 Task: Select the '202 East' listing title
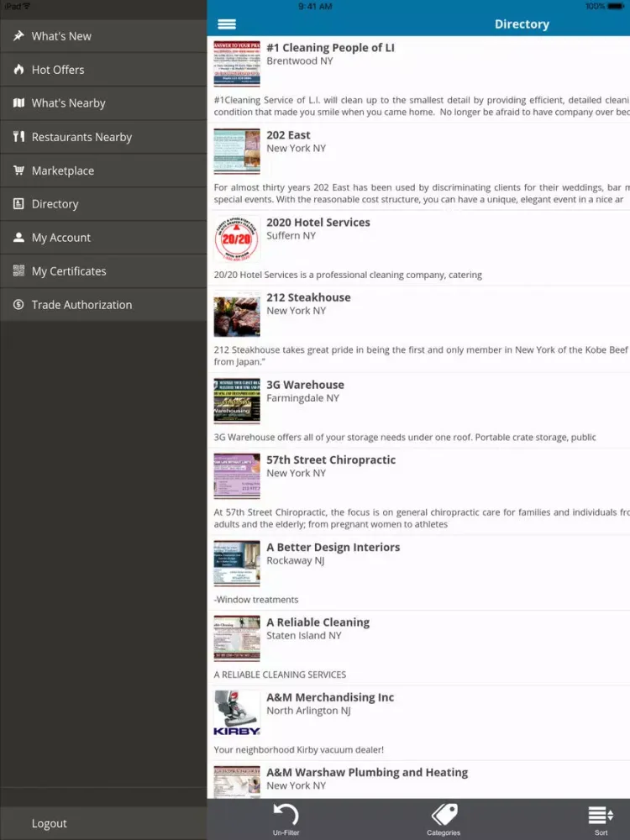tap(288, 135)
